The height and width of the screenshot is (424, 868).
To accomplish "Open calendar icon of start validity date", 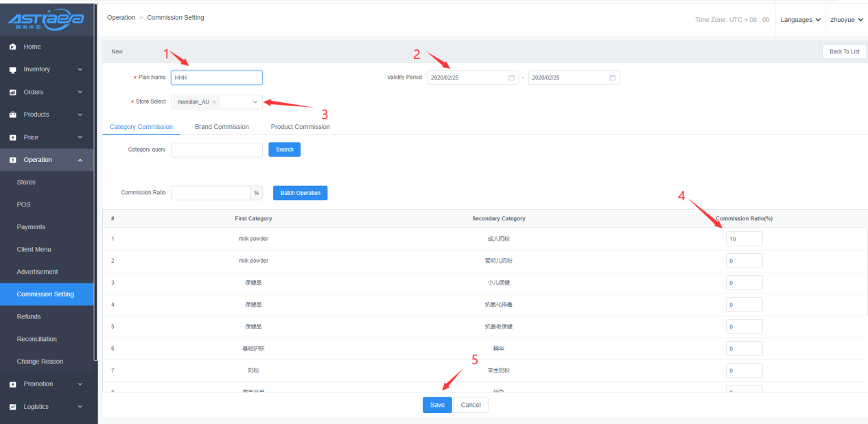I will coord(511,78).
